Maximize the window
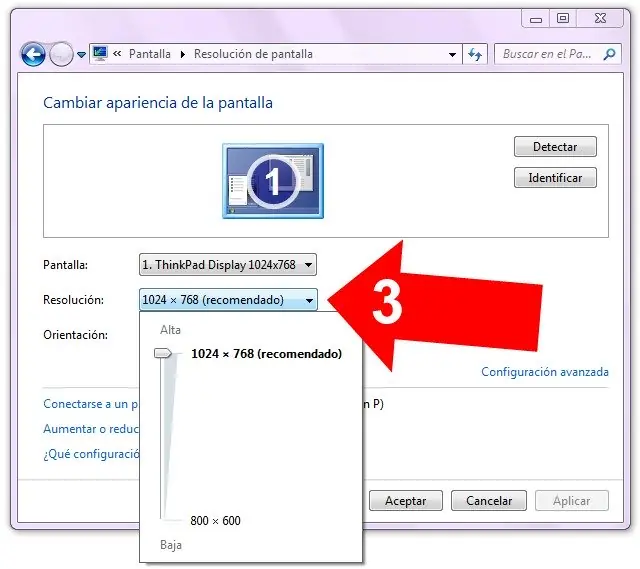The image size is (640, 569). click(x=563, y=19)
